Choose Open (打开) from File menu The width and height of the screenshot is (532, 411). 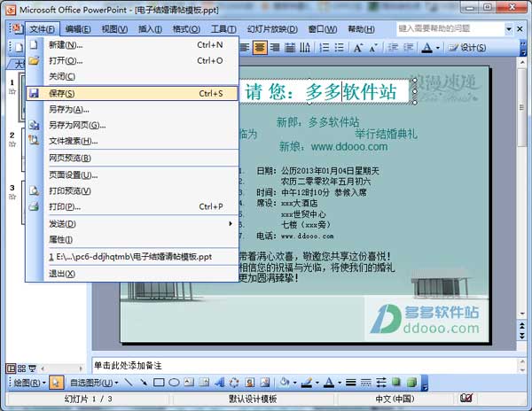point(131,60)
